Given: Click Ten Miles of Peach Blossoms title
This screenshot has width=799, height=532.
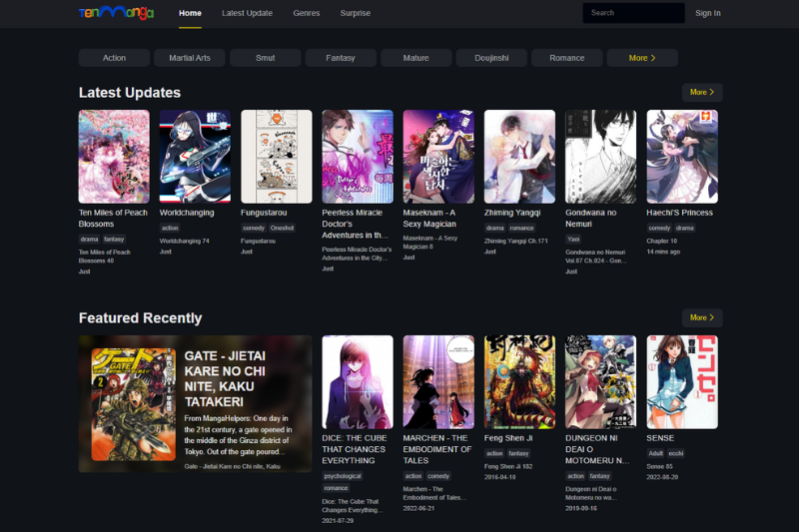Looking at the screenshot, I should tap(113, 219).
